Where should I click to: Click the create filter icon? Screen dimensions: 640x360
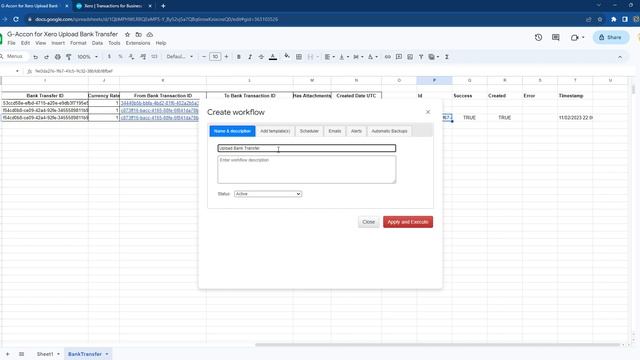point(421,57)
